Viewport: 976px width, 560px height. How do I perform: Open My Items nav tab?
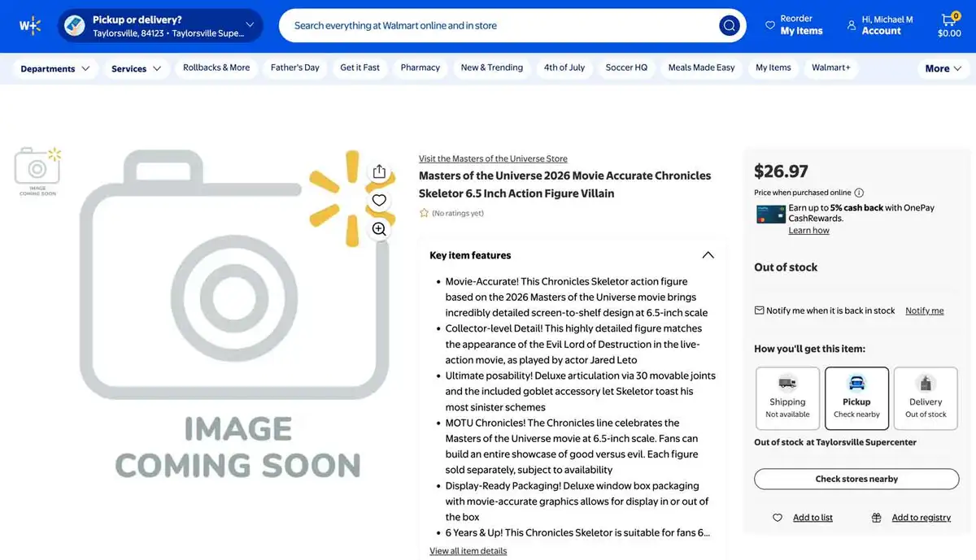click(x=773, y=67)
